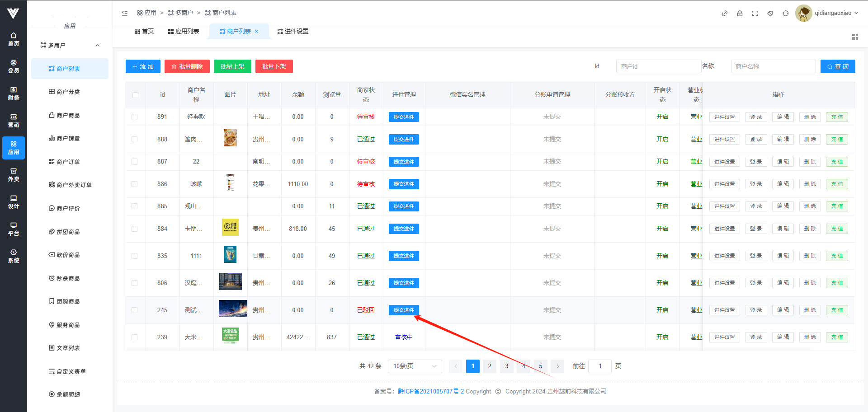Open the 系统 section in left rail
868x412 pixels.
pos(14,256)
